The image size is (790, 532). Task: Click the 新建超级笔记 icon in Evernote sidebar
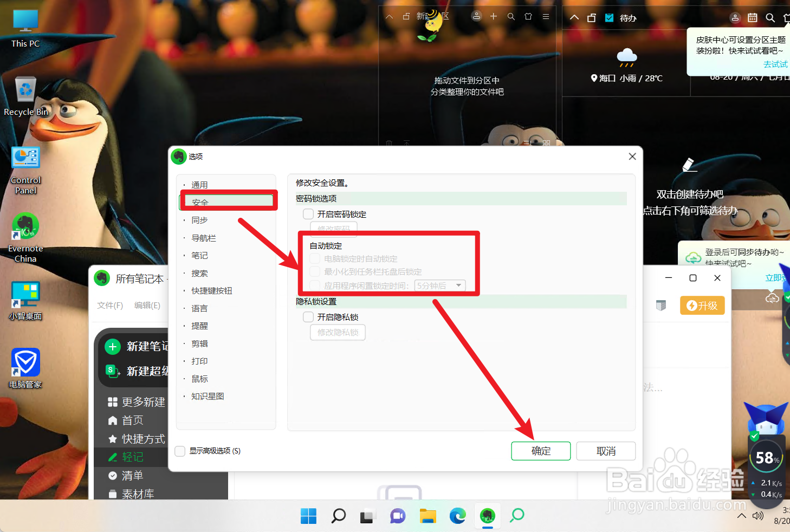click(113, 371)
